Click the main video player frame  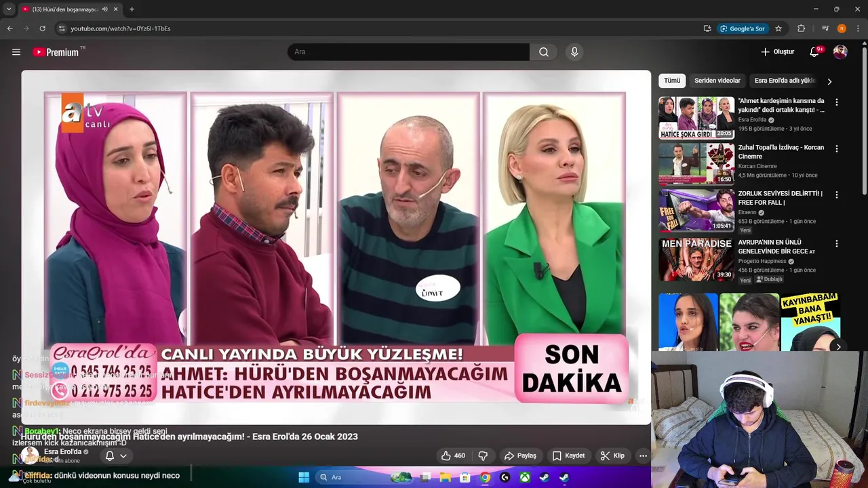coord(336,247)
